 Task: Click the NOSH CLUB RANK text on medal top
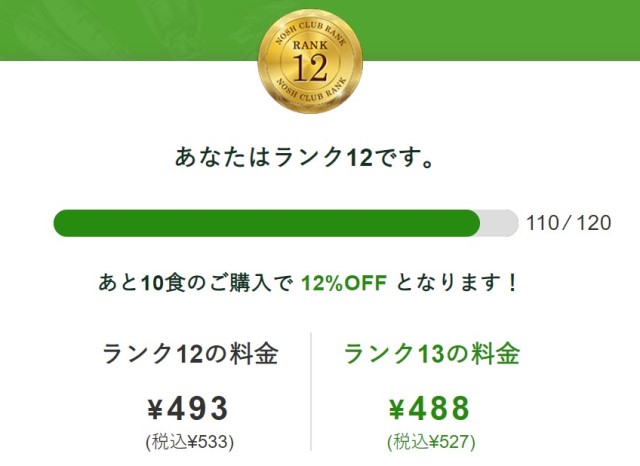pyautogui.click(x=311, y=33)
